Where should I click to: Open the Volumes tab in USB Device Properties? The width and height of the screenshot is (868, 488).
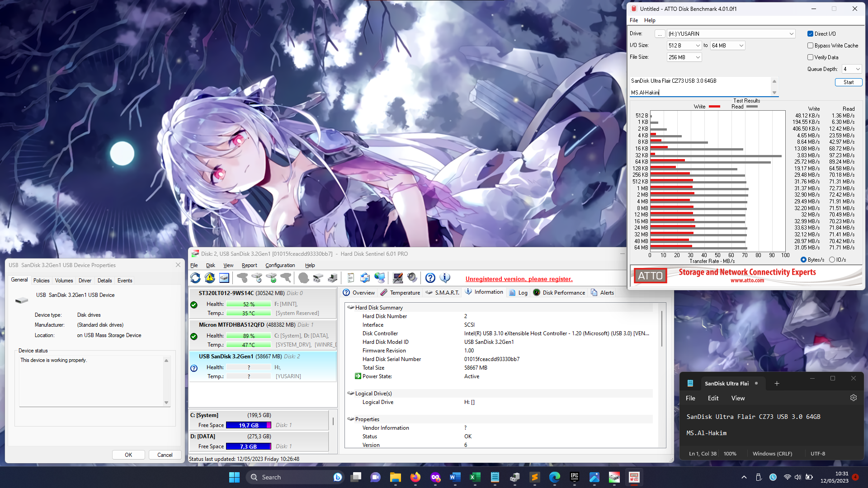(x=64, y=281)
